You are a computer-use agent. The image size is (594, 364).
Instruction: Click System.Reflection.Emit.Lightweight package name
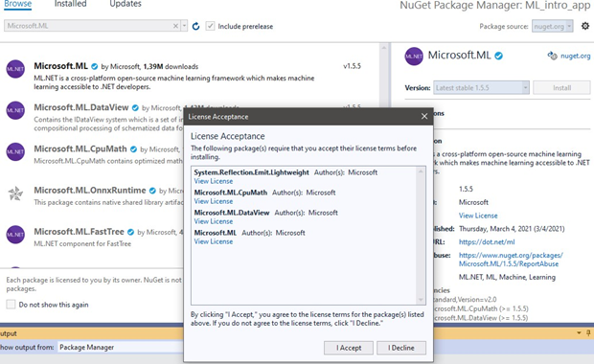point(252,172)
